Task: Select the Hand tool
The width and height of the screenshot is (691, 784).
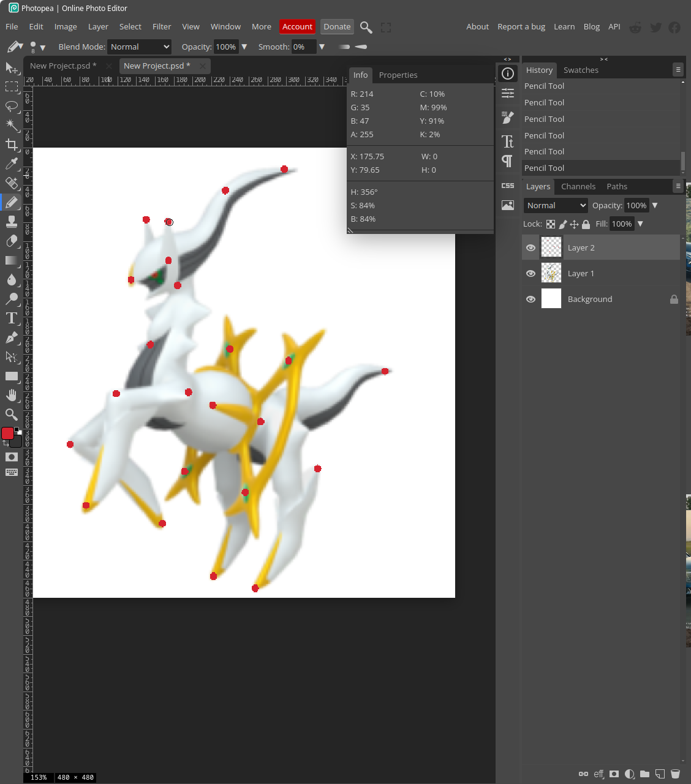Action: pyautogui.click(x=11, y=395)
